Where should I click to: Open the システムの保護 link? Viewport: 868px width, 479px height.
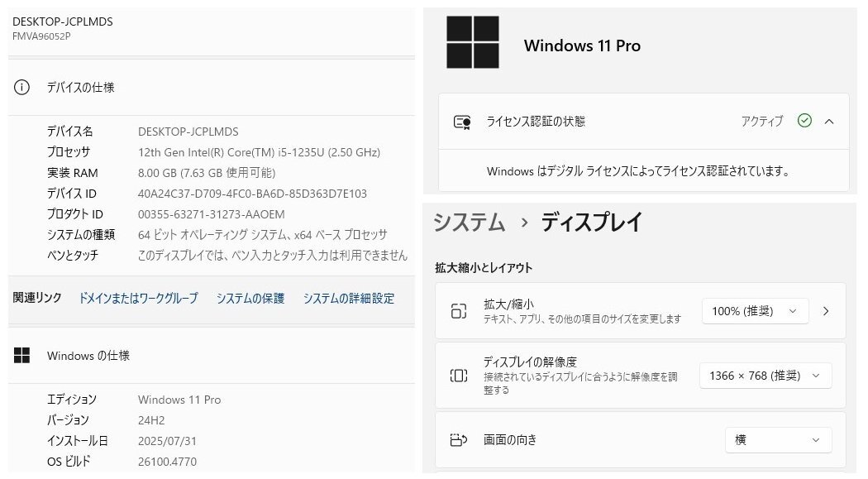click(250, 299)
